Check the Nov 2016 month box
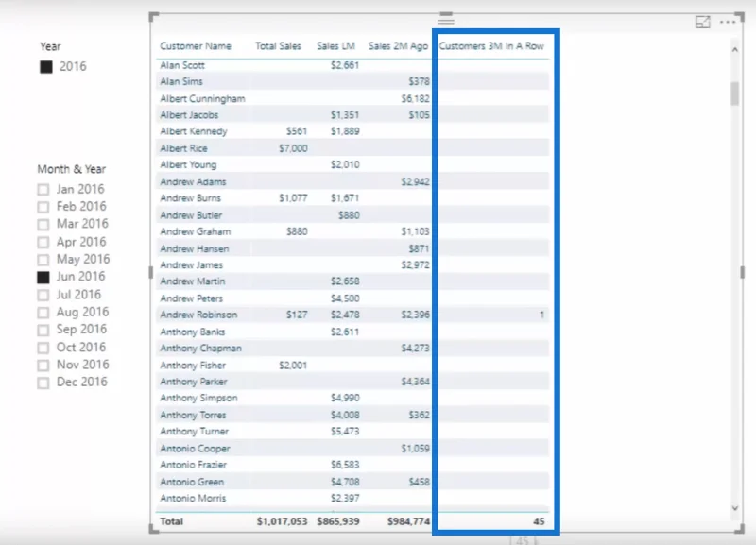 pos(43,365)
